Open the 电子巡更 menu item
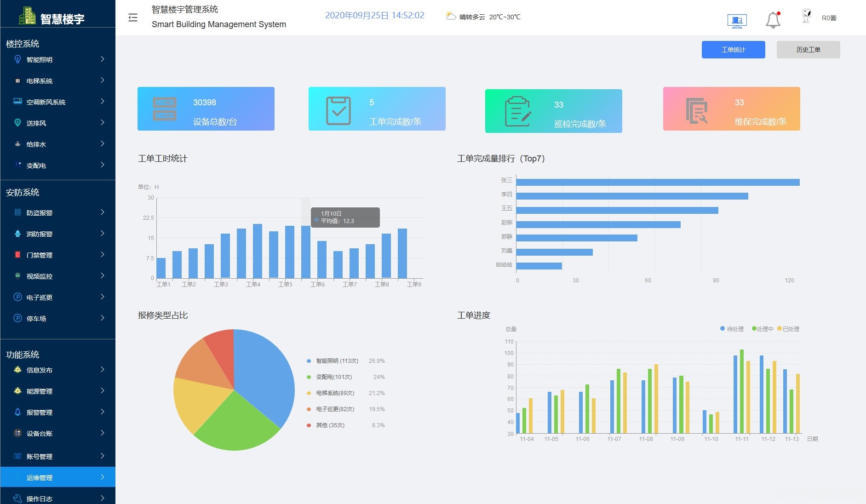The height and width of the screenshot is (504, 866). (57, 297)
